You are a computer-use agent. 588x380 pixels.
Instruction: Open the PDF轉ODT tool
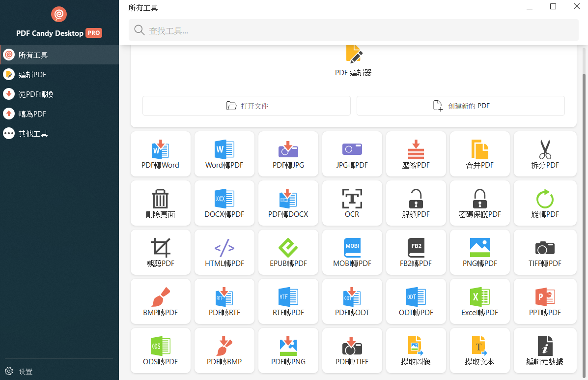(x=352, y=301)
